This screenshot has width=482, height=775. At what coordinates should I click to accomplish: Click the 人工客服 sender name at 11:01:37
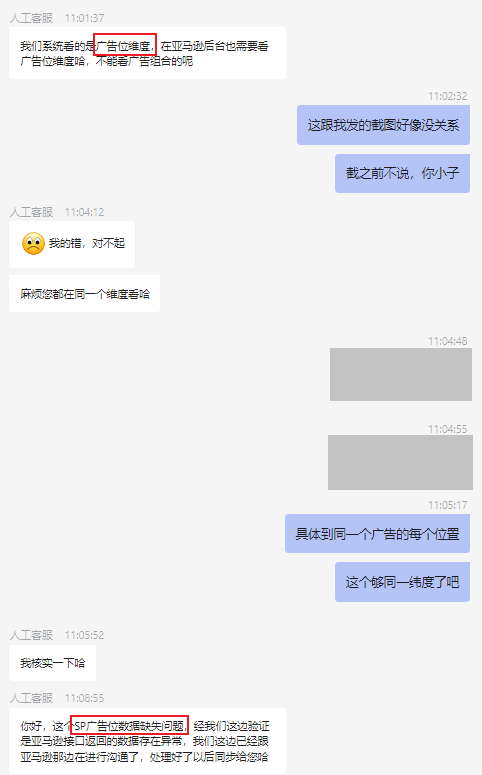(x=31, y=18)
